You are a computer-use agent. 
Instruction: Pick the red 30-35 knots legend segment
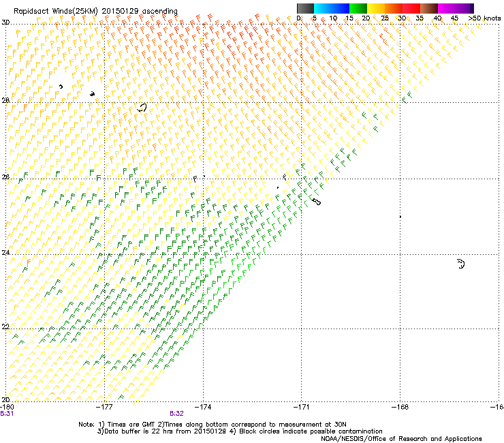(411, 8)
